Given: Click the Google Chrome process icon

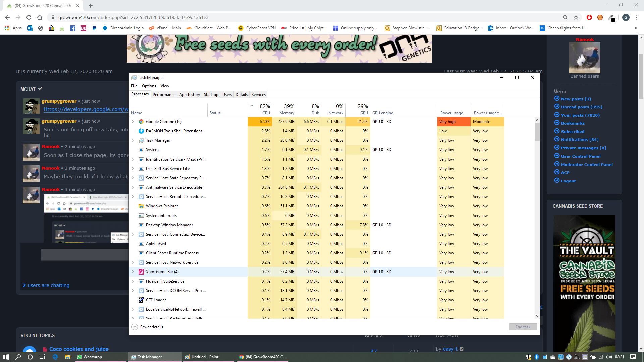Looking at the screenshot, I should pyautogui.click(x=141, y=122).
